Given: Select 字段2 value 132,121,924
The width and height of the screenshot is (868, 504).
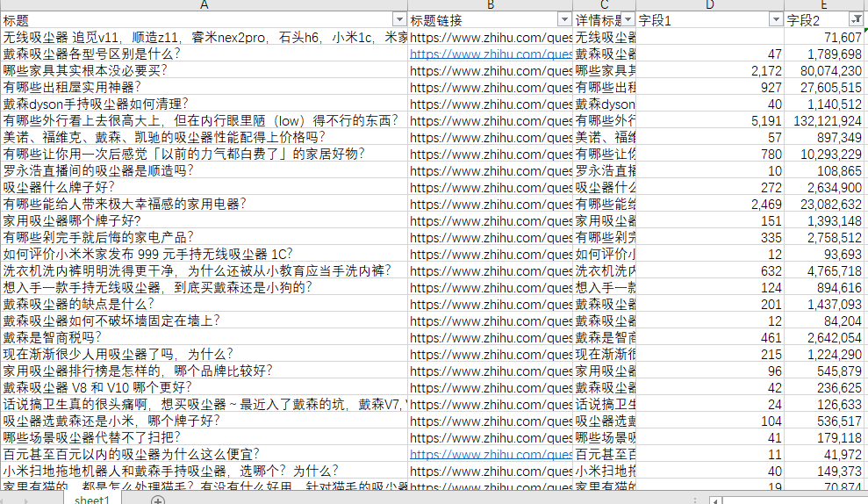Looking at the screenshot, I should [x=824, y=121].
